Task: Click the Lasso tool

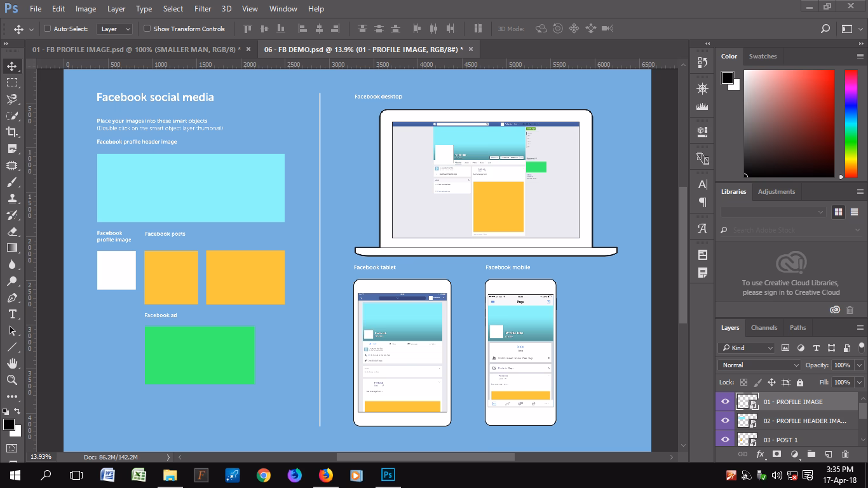Action: [12, 99]
